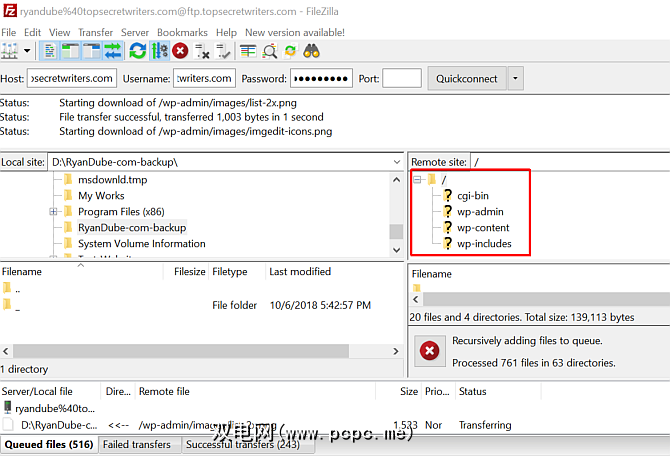The width and height of the screenshot is (670, 456).
Task: Open the Edit menu
Action: coord(32,32)
